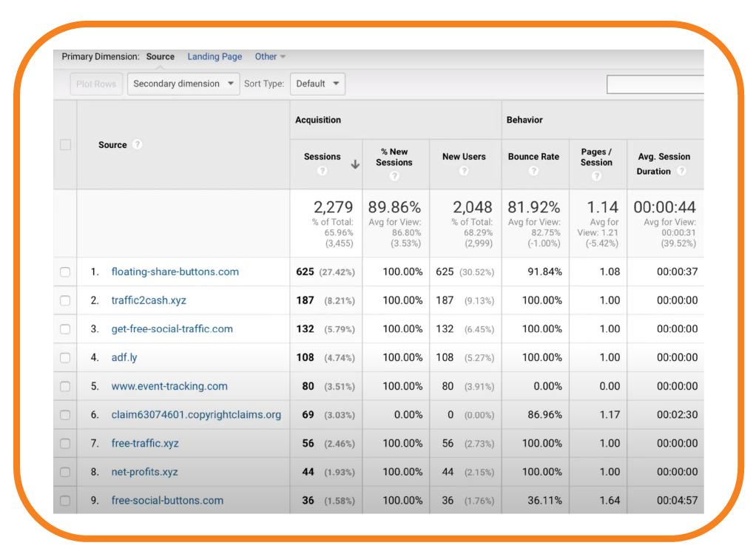Sort by New Users column header
Image resolution: width=756 pixels, height=557 pixels.
point(464,157)
